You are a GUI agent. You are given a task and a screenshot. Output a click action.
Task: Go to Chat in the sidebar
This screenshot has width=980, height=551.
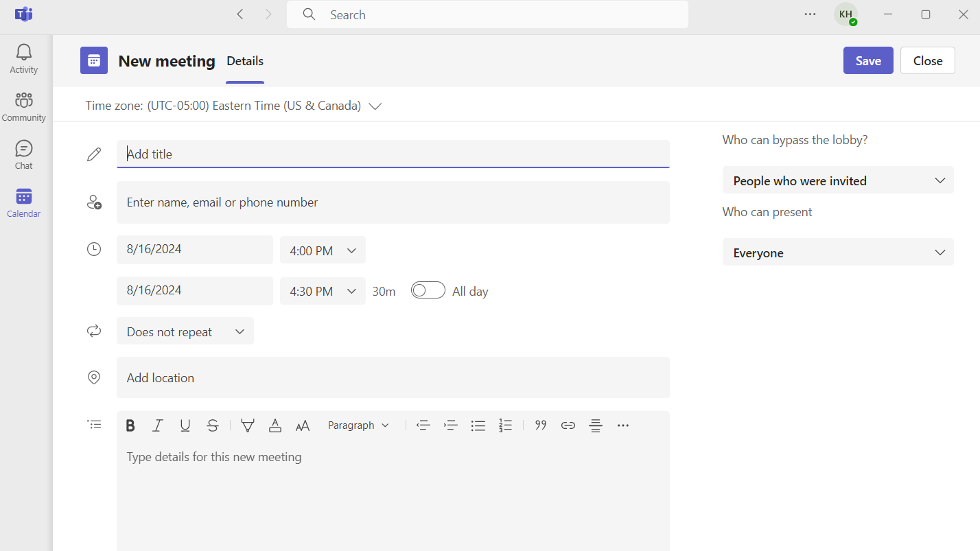pos(24,154)
